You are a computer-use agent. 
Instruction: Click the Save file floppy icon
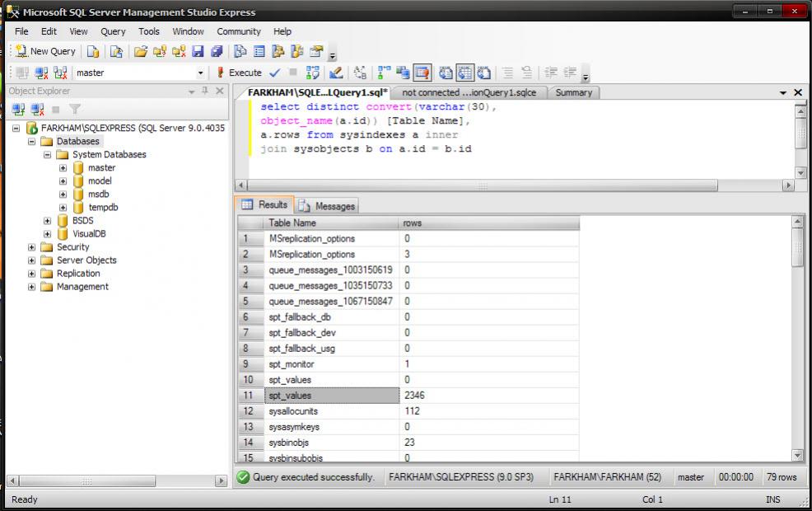pyautogui.click(x=198, y=51)
